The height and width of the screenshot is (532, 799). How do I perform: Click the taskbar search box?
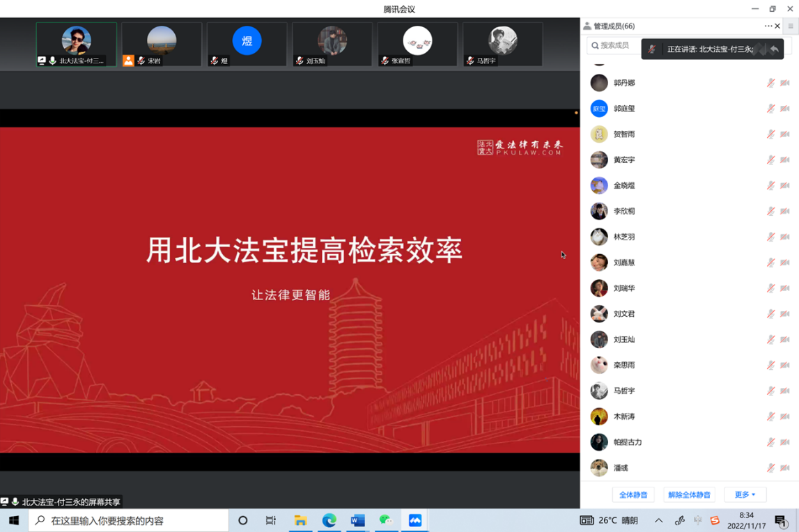pyautogui.click(x=128, y=520)
